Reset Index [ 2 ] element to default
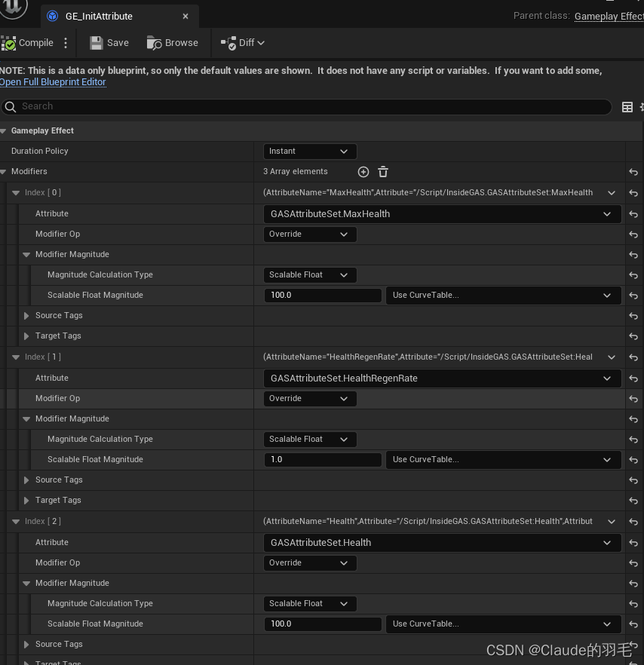 point(633,522)
